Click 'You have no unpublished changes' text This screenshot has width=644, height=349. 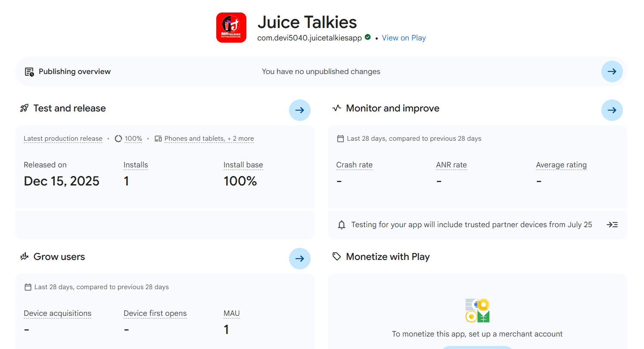(321, 71)
